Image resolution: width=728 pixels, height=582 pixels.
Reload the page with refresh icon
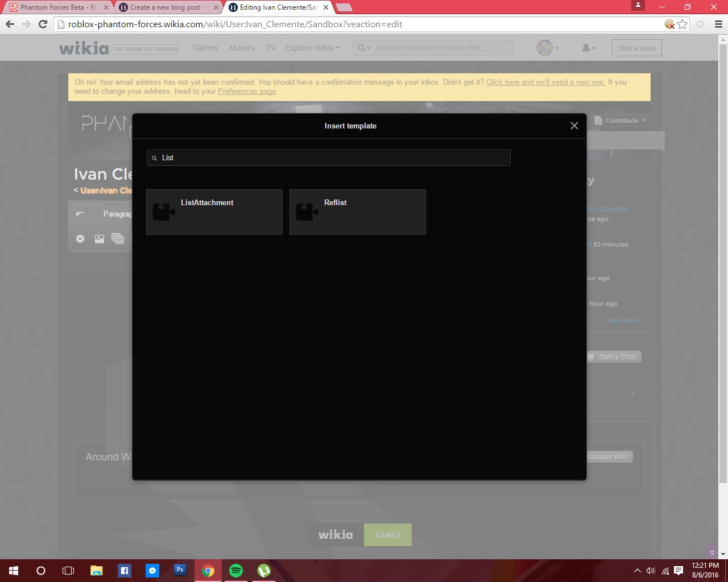43,24
